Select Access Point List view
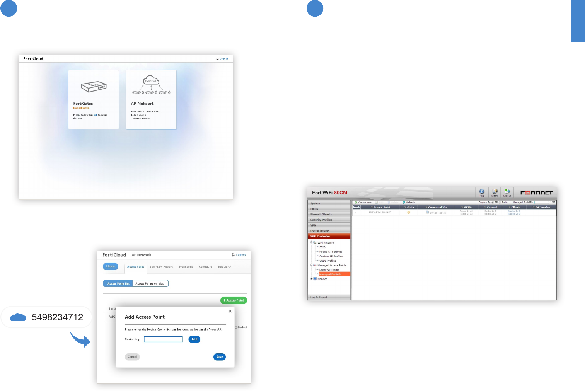The height and width of the screenshot is (392, 585). click(x=118, y=283)
